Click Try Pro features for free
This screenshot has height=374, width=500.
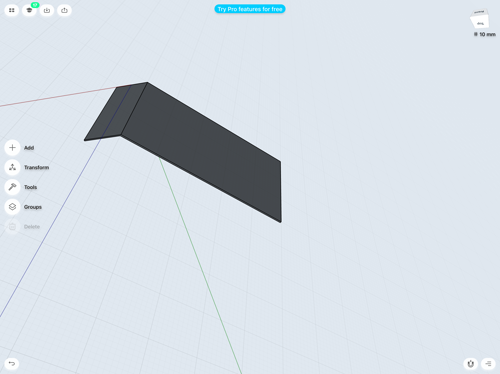pos(250,9)
